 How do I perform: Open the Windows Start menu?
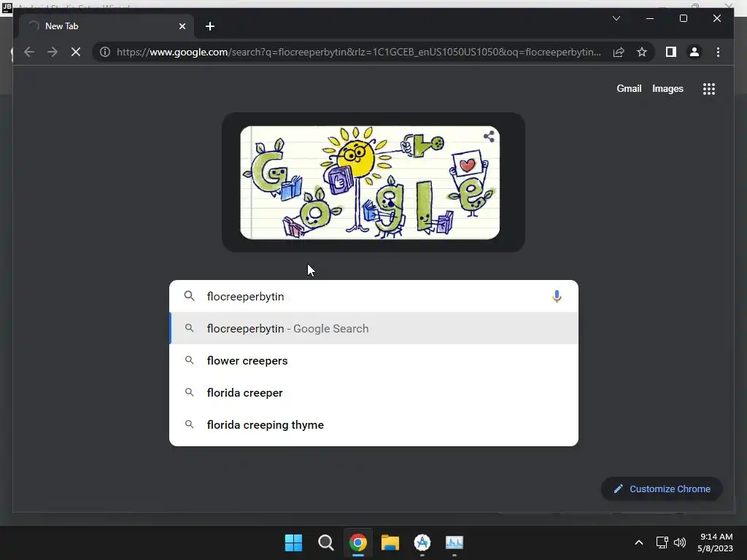pos(293,542)
